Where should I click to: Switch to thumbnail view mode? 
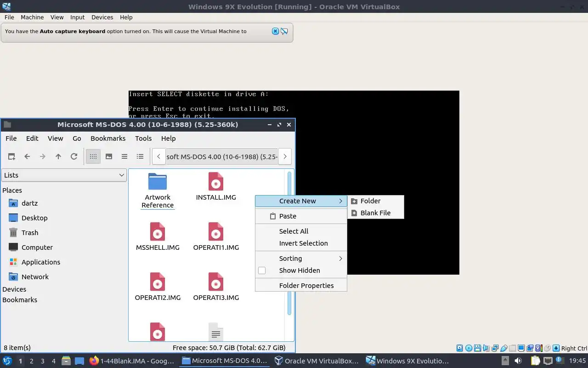point(109,156)
